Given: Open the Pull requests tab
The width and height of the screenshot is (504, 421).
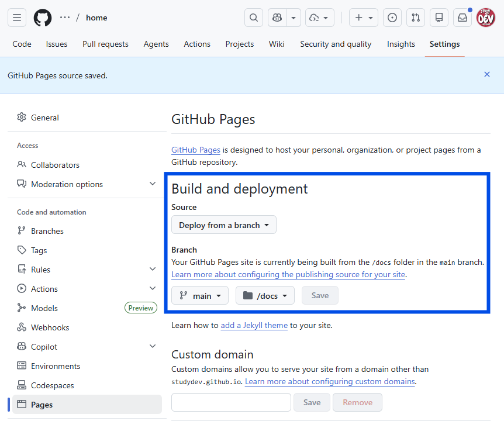Looking at the screenshot, I should [105, 44].
